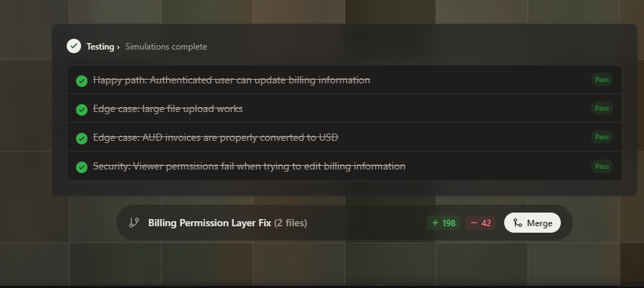Click the Simulations complete status text
The height and width of the screenshot is (288, 644).
pos(166,47)
